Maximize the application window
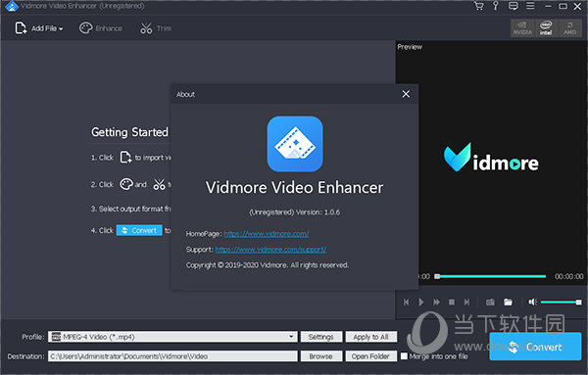The height and width of the screenshot is (375, 588). tap(563, 6)
